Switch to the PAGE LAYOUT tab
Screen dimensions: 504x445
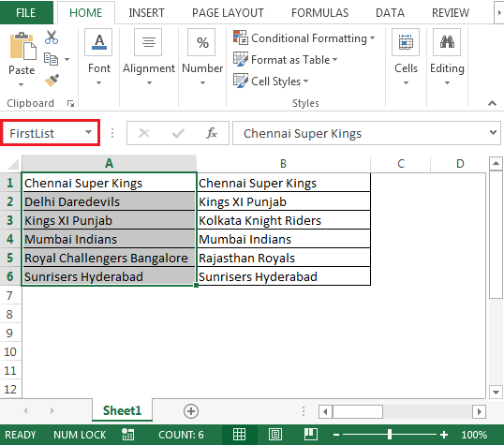tap(228, 13)
